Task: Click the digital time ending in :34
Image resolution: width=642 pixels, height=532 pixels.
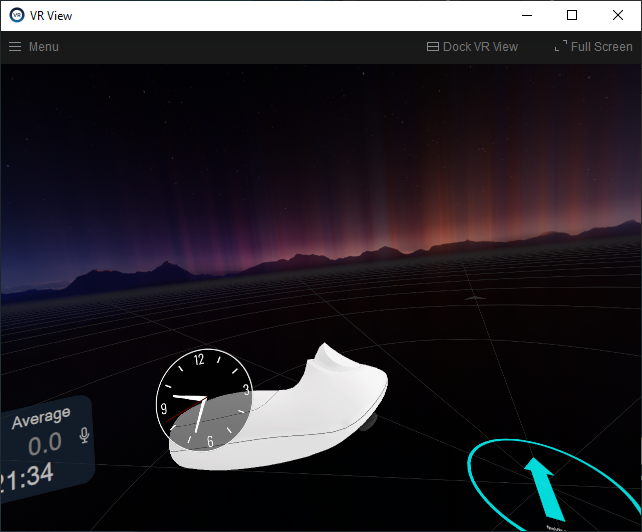Action: click(x=26, y=478)
